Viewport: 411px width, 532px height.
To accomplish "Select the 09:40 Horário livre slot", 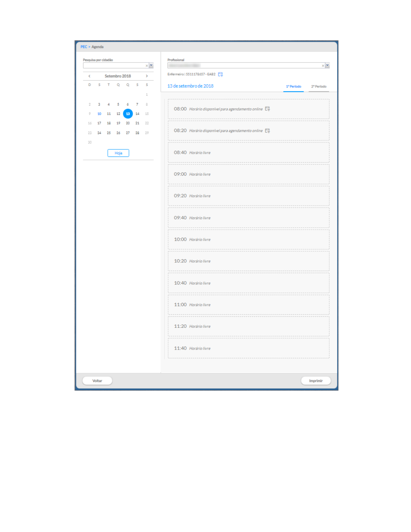I will pos(248,218).
